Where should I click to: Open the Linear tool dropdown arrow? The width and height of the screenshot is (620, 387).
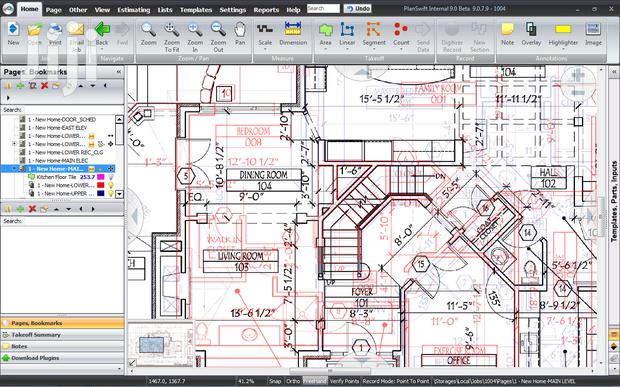point(347,49)
